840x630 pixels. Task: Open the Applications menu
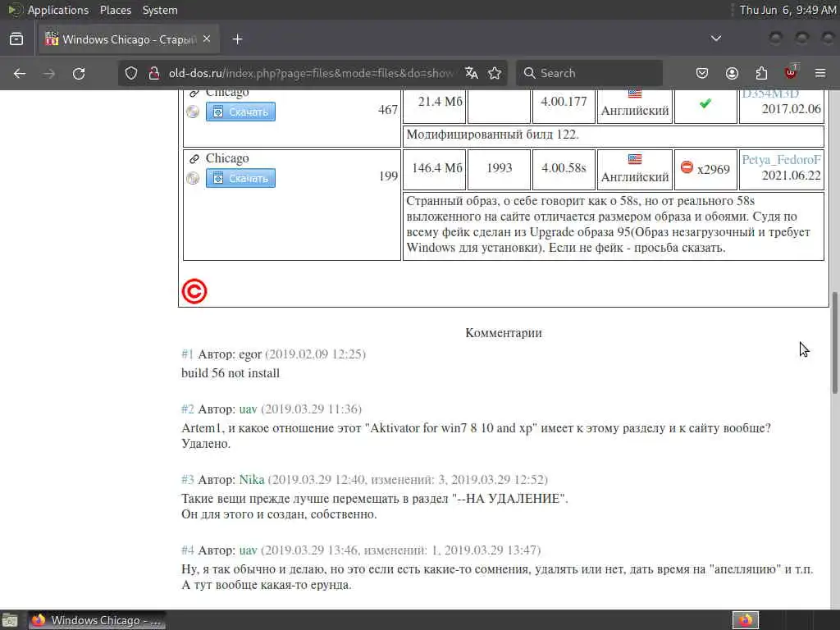coord(58,10)
